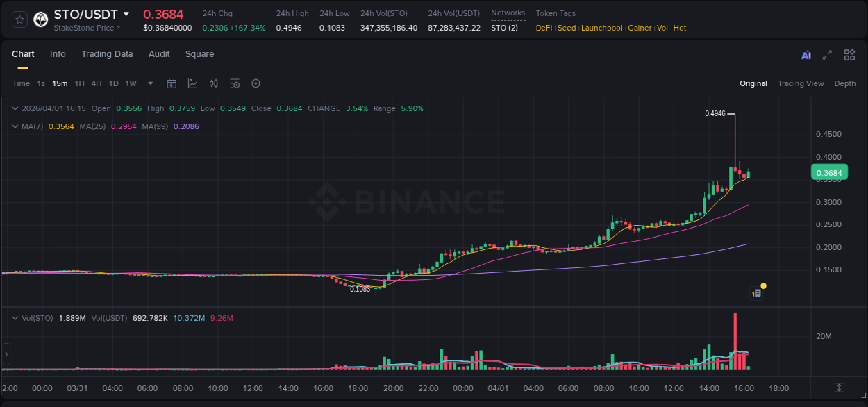The height and width of the screenshot is (407, 868).
Task: Open chart settings via hexagon icon
Action: click(x=256, y=83)
